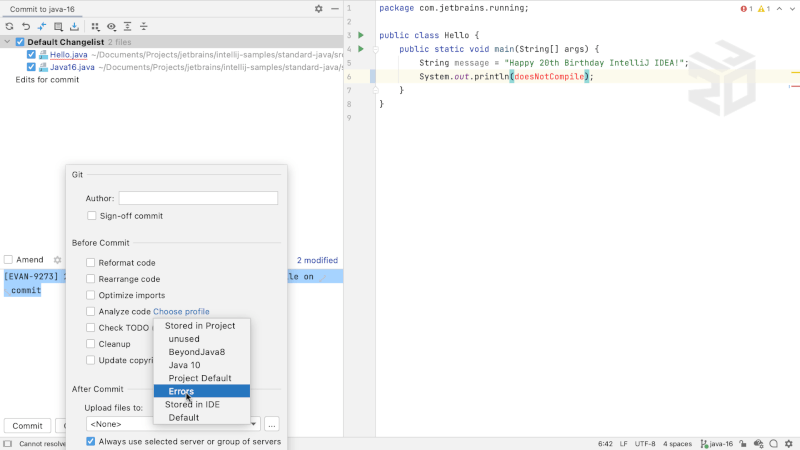Expand all changes in the tree
Viewport: 800px width, 450px height.
pos(128,27)
